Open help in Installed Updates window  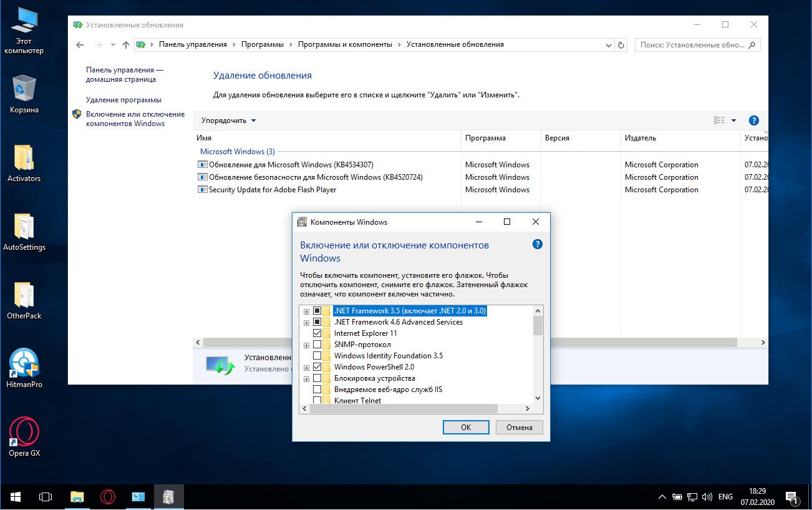753,120
